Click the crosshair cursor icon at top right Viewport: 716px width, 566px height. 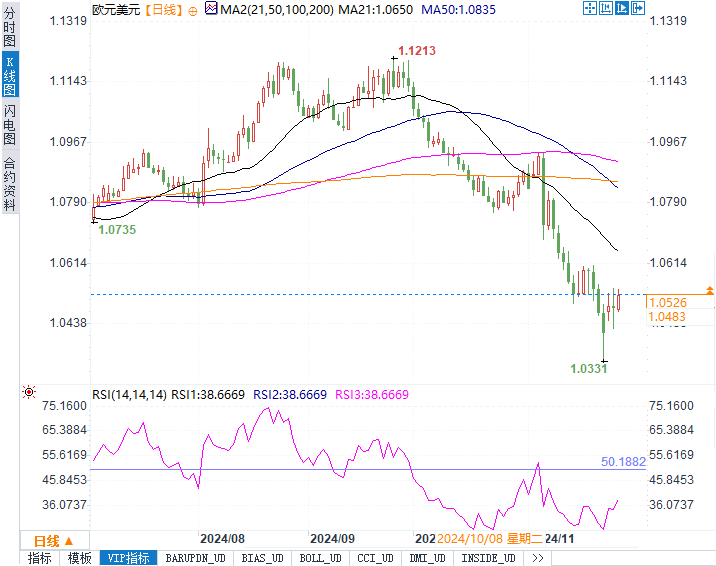coord(590,8)
